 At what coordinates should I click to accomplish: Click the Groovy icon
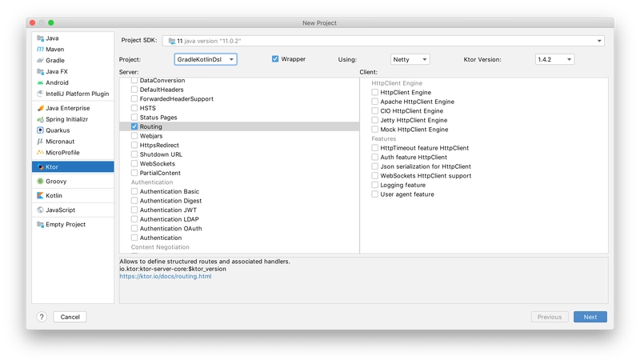coord(38,182)
